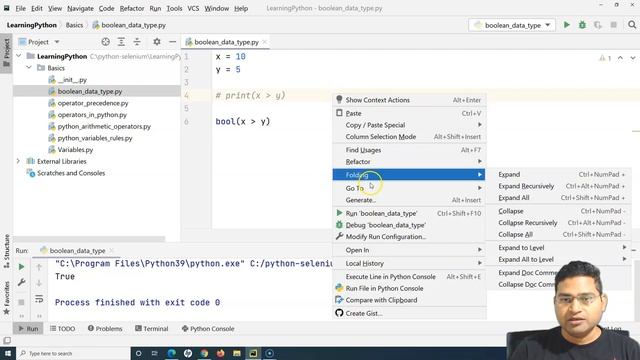Open Go To submenu
Image resolution: width=640 pixels, height=360 pixels.
[x=409, y=188]
